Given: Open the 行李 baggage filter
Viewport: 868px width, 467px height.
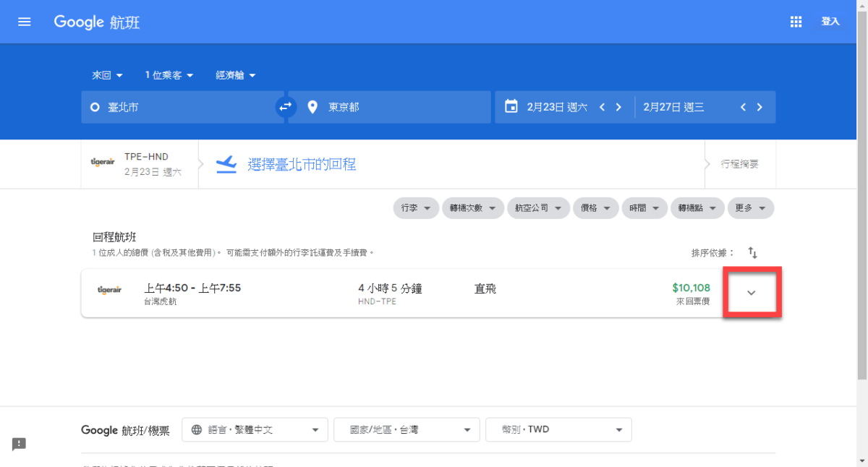Looking at the screenshot, I should pyautogui.click(x=417, y=208).
